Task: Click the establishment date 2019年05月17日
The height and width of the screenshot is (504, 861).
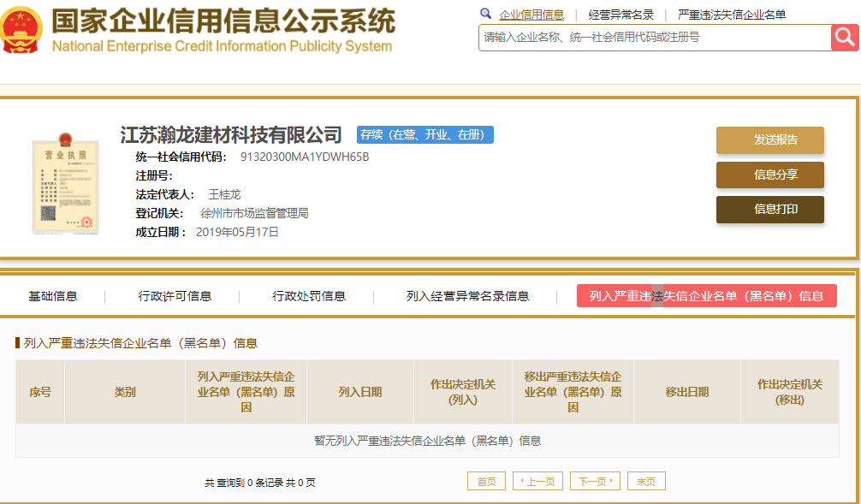Action: point(237,232)
